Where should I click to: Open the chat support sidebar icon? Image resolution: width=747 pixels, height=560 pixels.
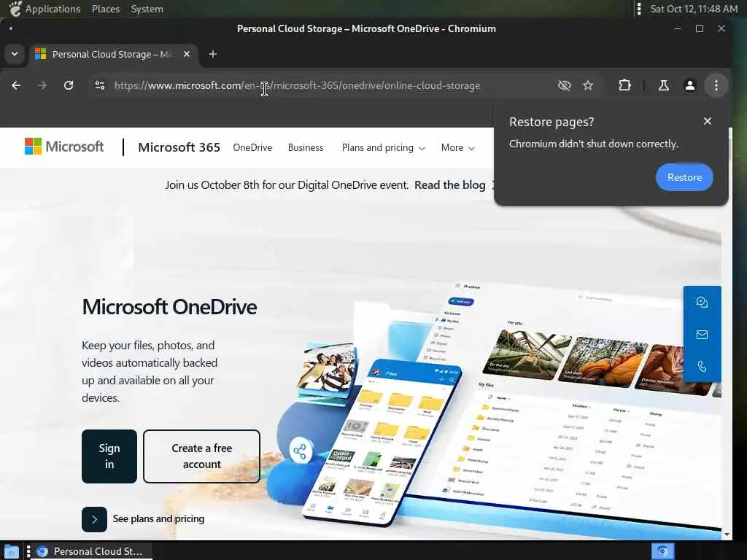tap(702, 303)
